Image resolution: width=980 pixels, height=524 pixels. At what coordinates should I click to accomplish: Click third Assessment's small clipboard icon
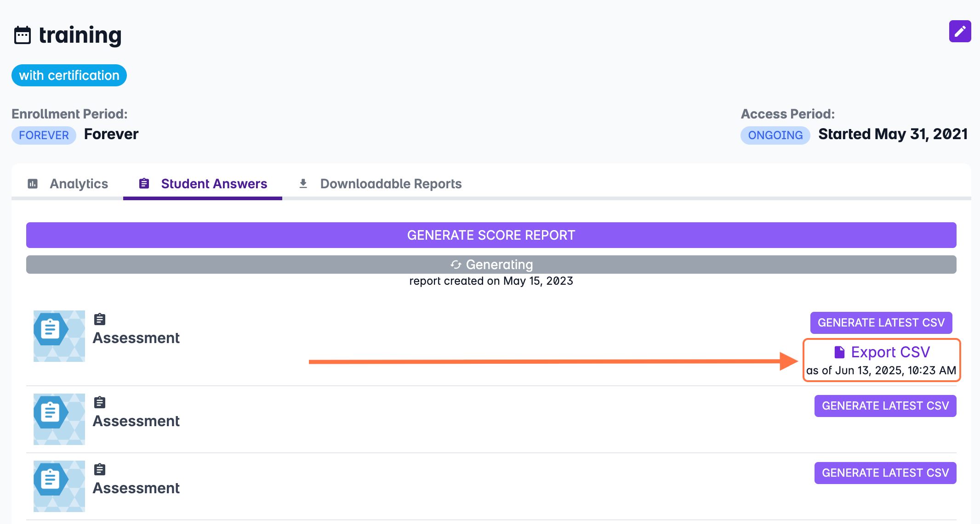coord(100,469)
